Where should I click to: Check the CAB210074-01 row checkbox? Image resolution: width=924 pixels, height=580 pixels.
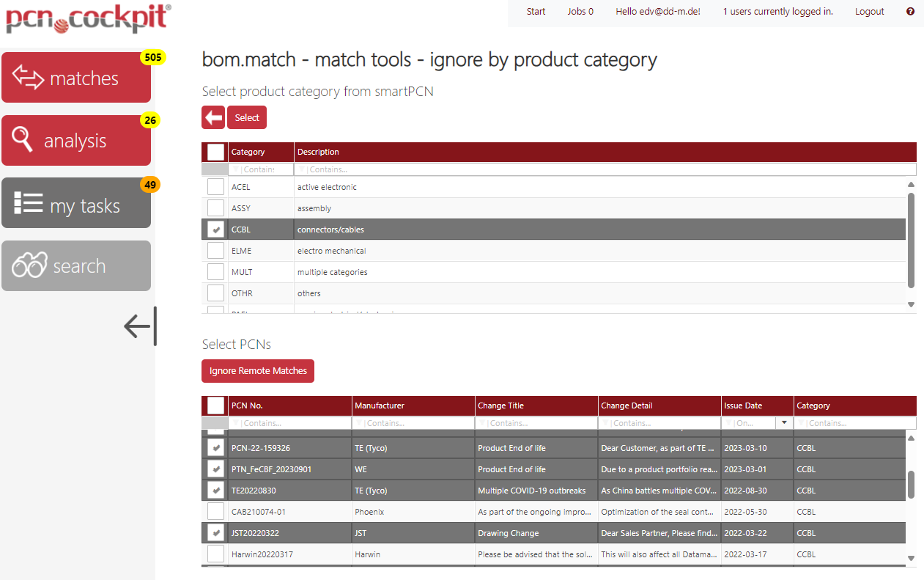click(x=215, y=512)
